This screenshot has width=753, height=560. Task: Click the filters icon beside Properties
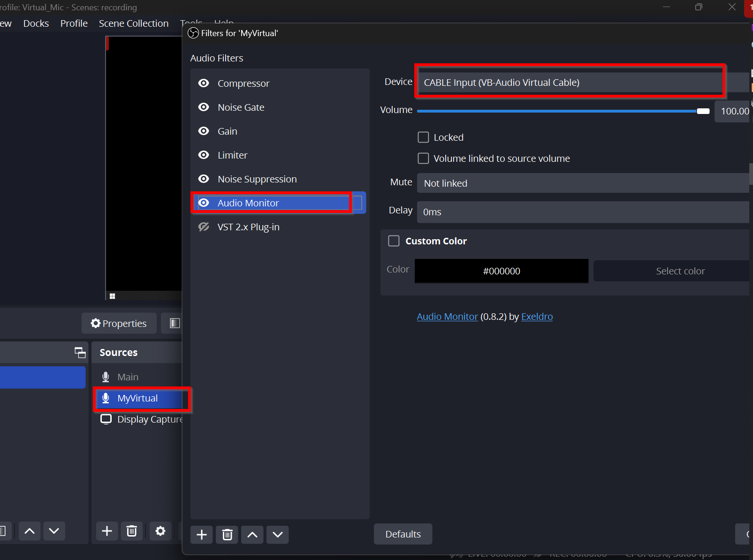click(175, 323)
